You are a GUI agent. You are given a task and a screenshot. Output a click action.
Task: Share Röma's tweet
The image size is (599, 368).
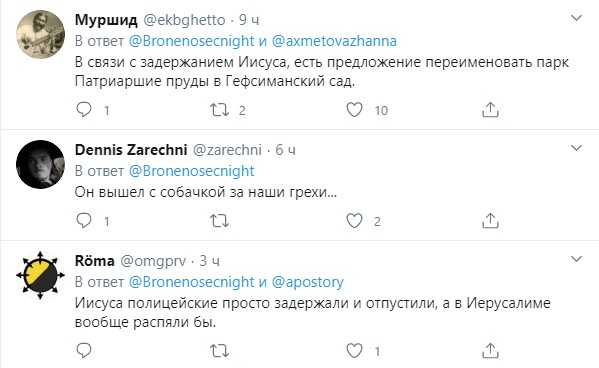point(490,350)
